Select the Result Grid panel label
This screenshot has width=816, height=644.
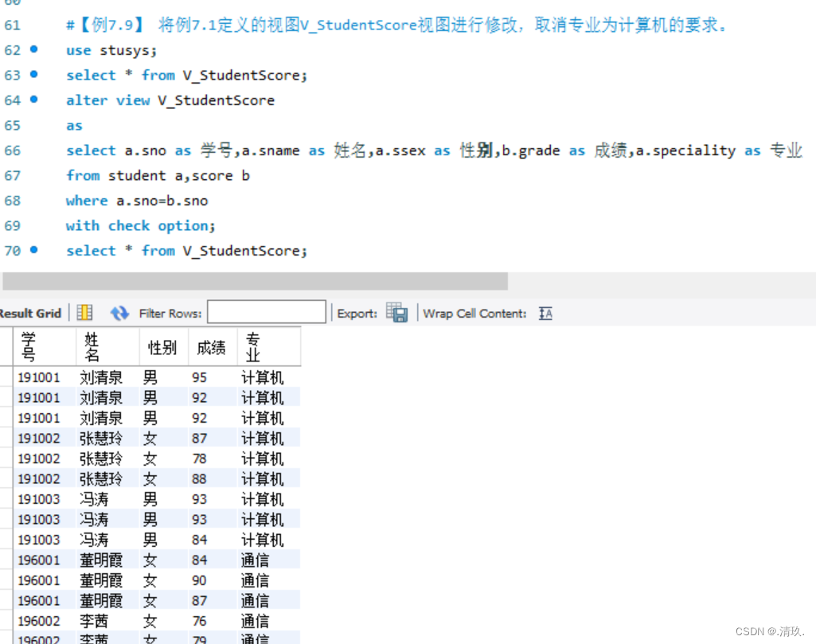[x=30, y=312]
